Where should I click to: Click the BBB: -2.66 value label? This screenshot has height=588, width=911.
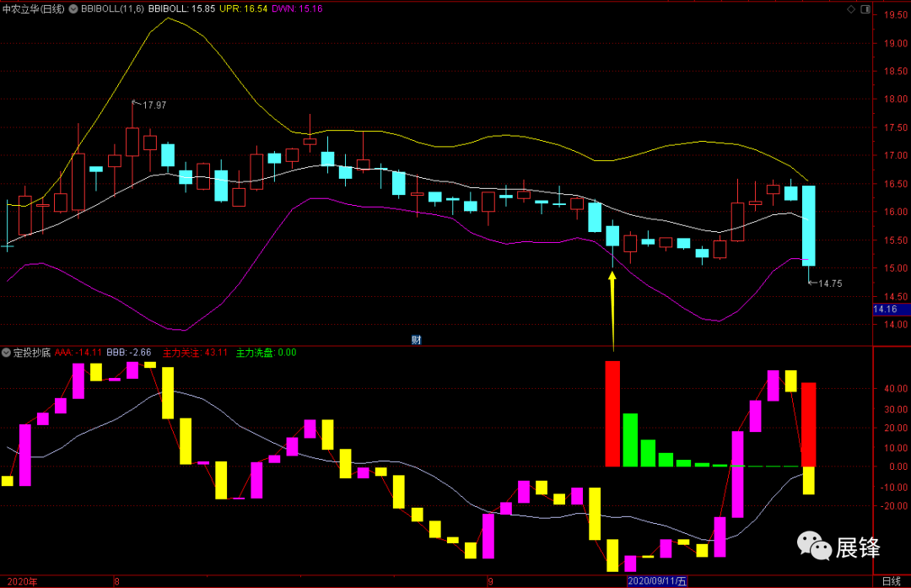pos(129,353)
